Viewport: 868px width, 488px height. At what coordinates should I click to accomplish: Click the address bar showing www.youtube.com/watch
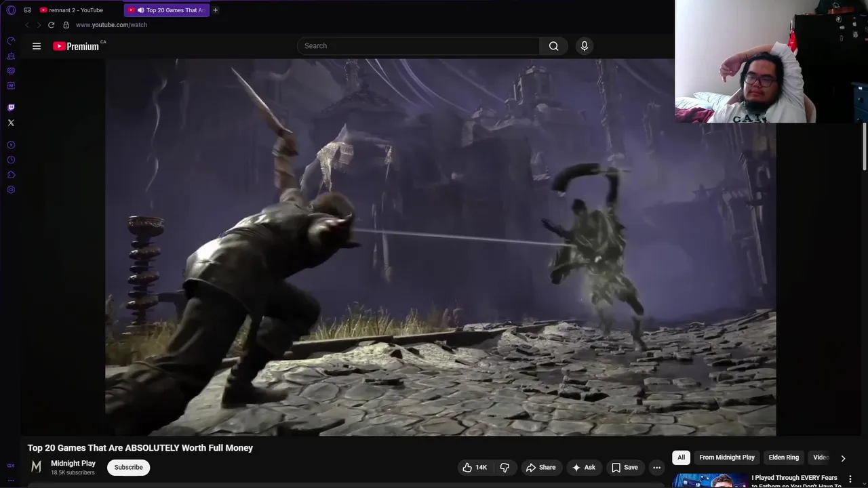pyautogui.click(x=111, y=25)
